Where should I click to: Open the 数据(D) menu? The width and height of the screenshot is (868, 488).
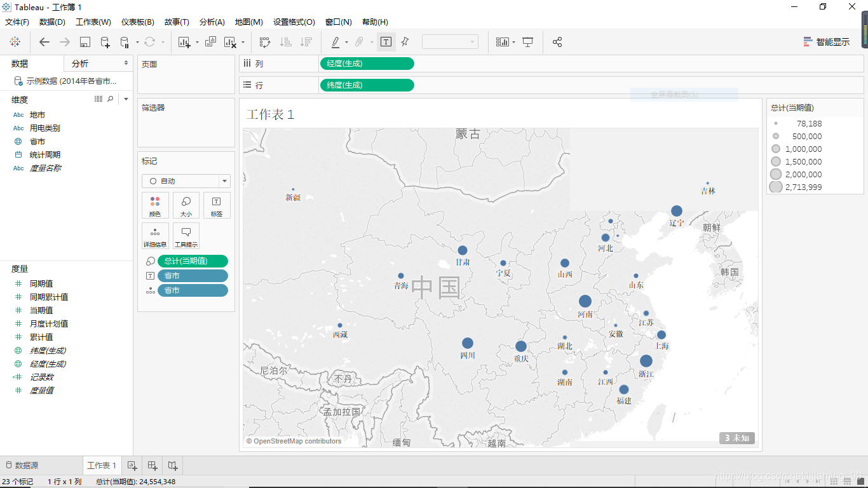(52, 22)
